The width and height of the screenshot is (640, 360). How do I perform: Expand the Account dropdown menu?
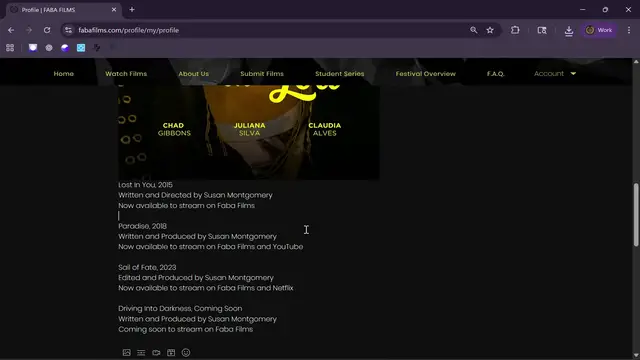[555, 73]
